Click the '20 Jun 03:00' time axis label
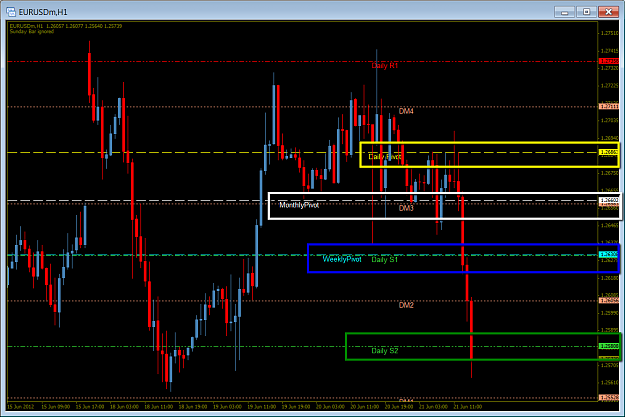 [x=330, y=407]
